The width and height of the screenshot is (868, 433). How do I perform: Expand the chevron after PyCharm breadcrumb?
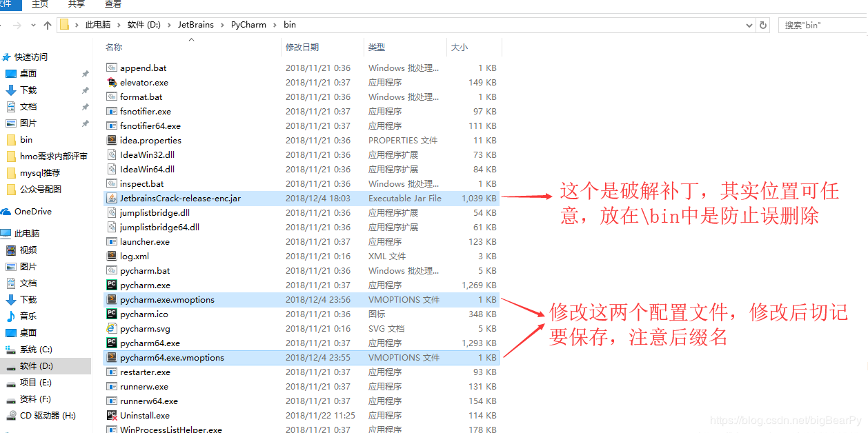275,25
